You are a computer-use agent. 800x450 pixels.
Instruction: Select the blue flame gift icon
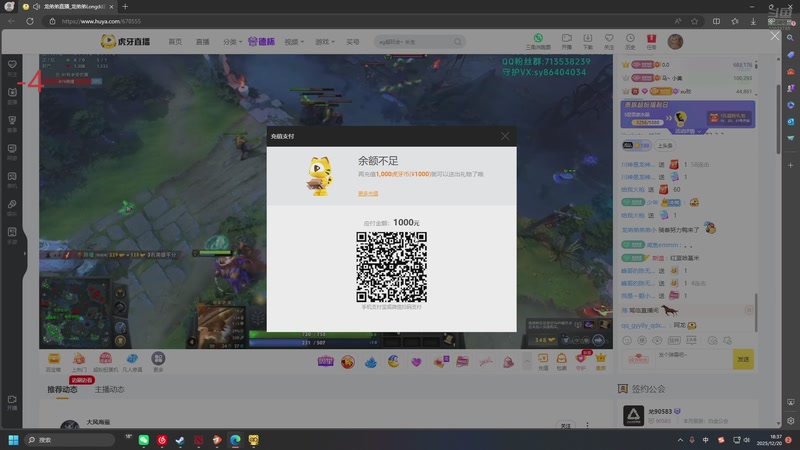(x=371, y=362)
